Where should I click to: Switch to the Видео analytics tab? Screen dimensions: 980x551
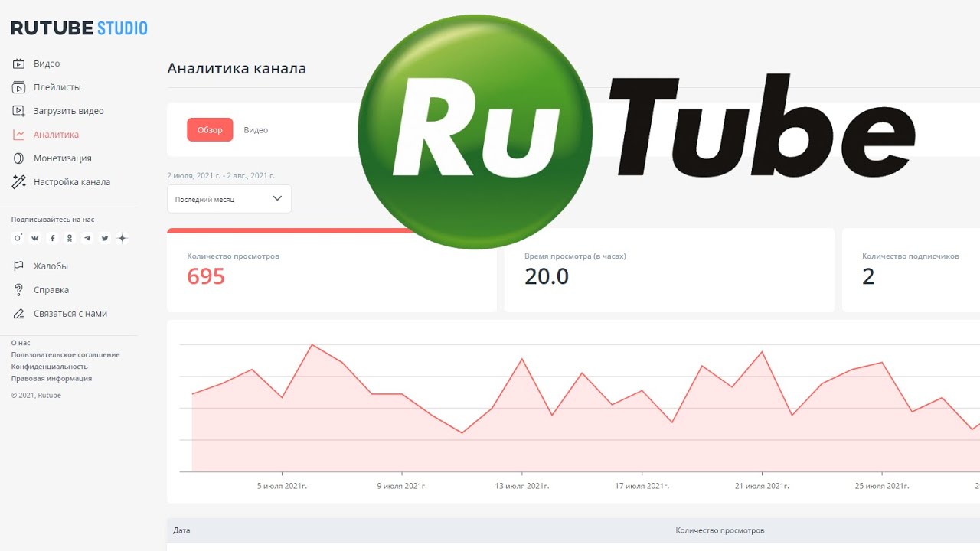pos(256,130)
